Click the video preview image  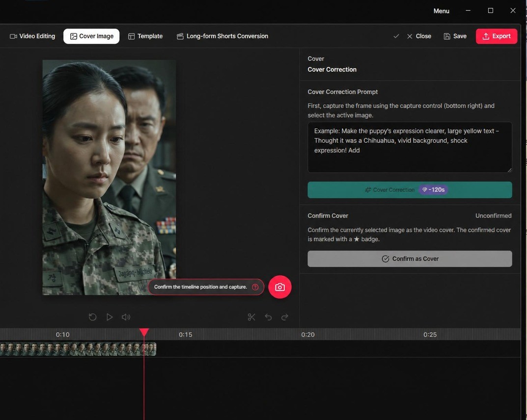[109, 178]
